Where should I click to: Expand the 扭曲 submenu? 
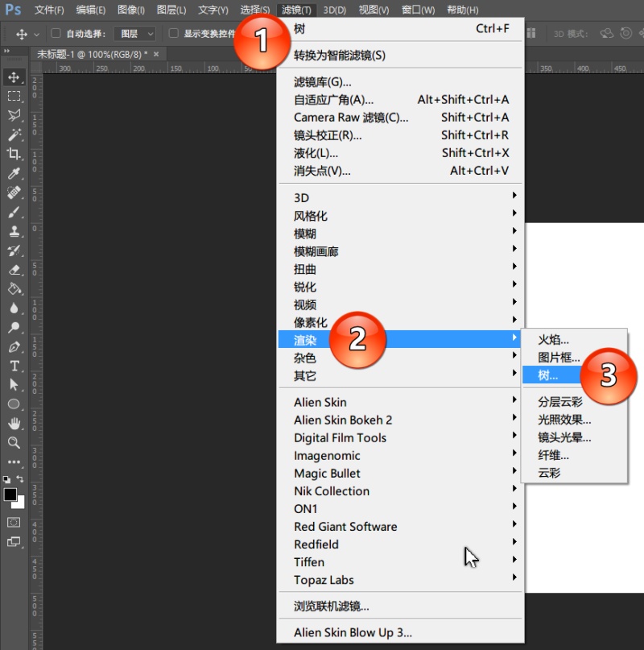pyautogui.click(x=400, y=269)
